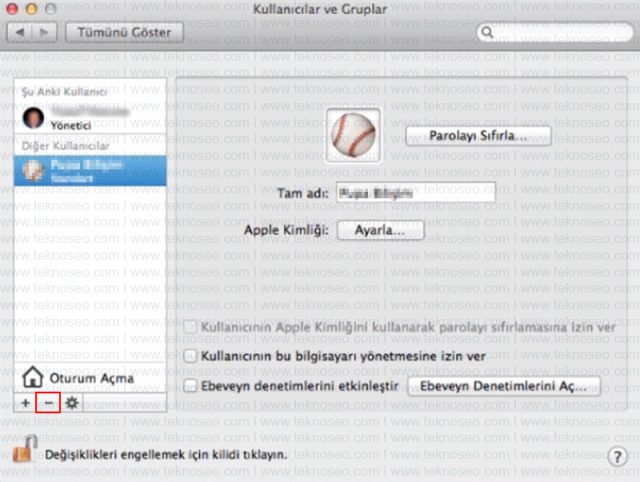The height and width of the screenshot is (482, 640).
Task: Click the Ayarla button for Apple Kimliği
Action: click(380, 230)
